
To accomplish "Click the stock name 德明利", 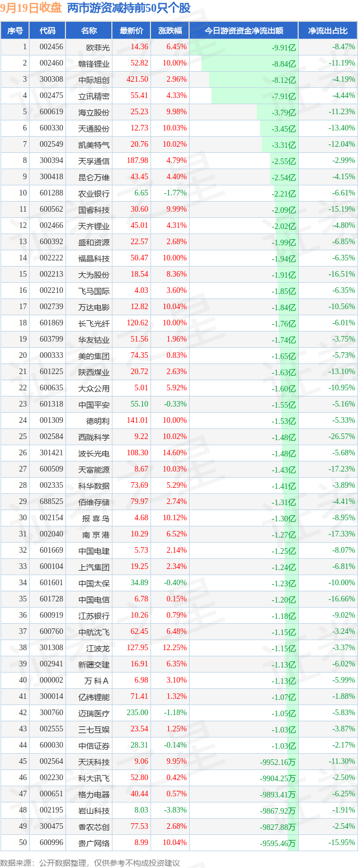I will tap(98, 421).
